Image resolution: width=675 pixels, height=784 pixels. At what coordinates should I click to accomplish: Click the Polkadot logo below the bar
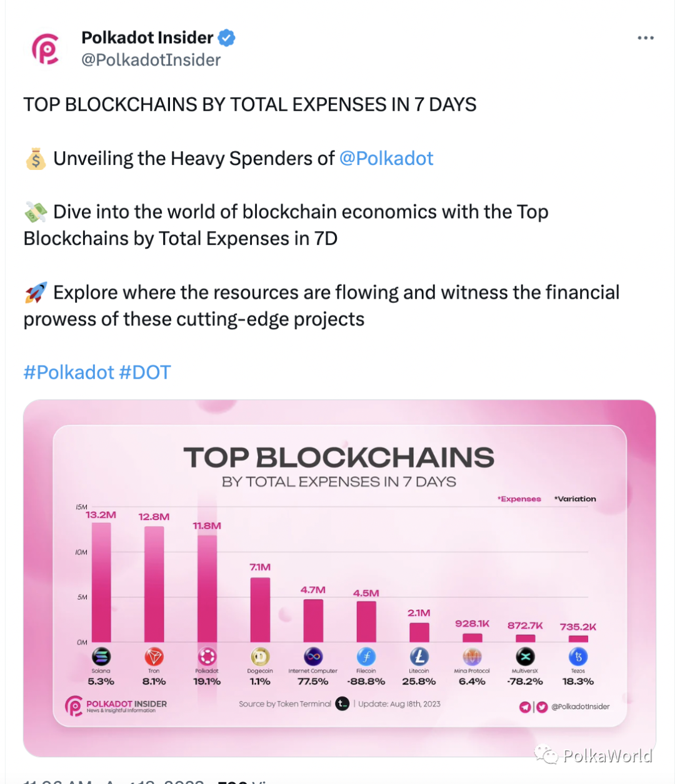[x=207, y=657]
